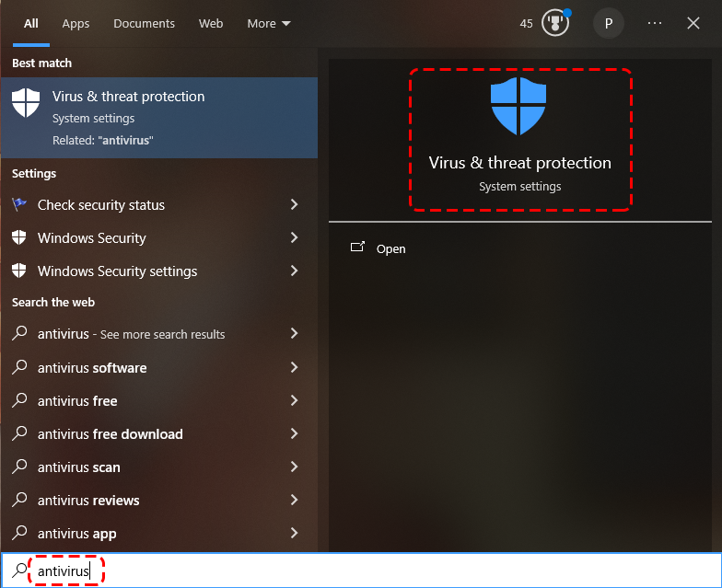
Task: Expand the Windows Security arrow
Action: pos(295,237)
